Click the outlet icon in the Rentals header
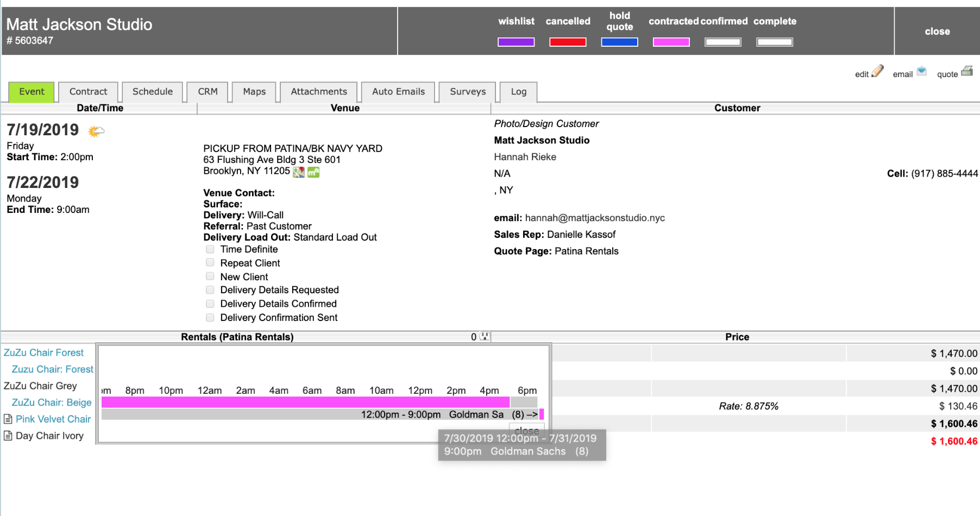This screenshot has height=516, width=980. pyautogui.click(x=484, y=337)
